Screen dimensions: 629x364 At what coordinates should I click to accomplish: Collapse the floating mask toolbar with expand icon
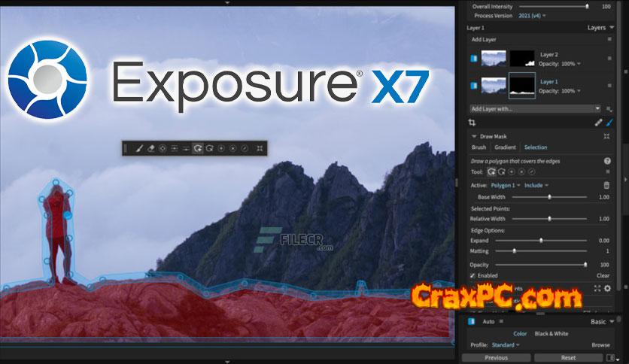(x=260, y=148)
